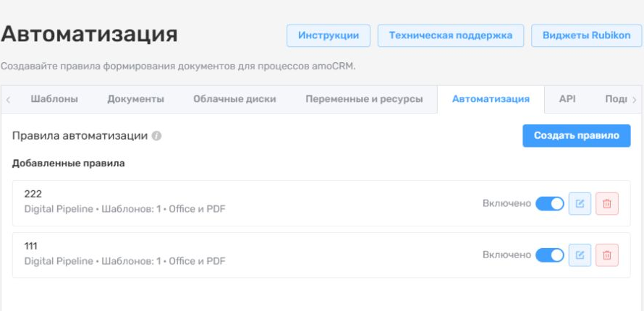Edit the rule named 222
Image resolution: width=644 pixels, height=311 pixels.
pos(580,203)
